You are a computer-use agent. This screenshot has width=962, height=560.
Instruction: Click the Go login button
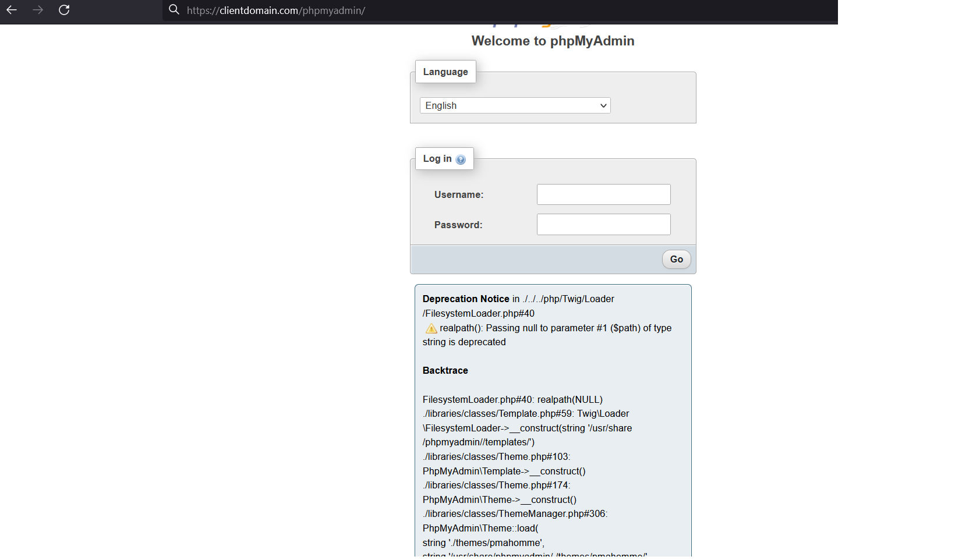coord(676,259)
